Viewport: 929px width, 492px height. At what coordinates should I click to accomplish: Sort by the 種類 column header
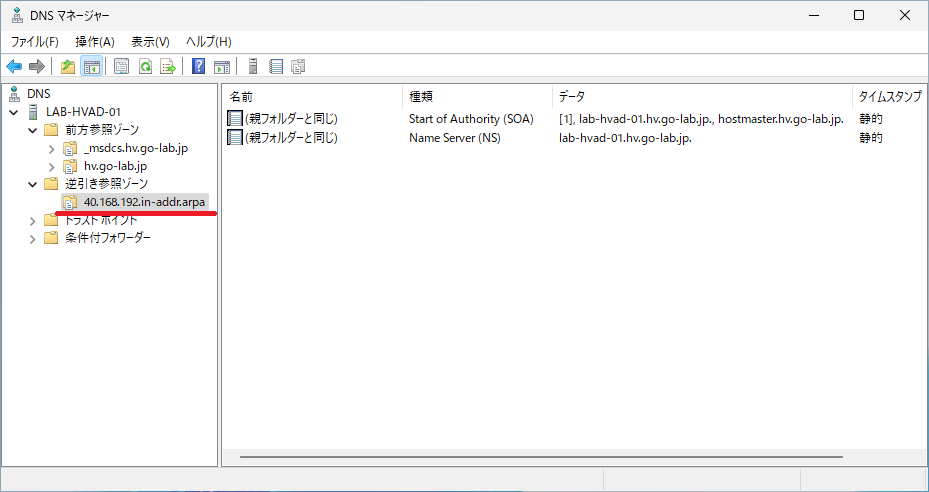click(x=478, y=97)
